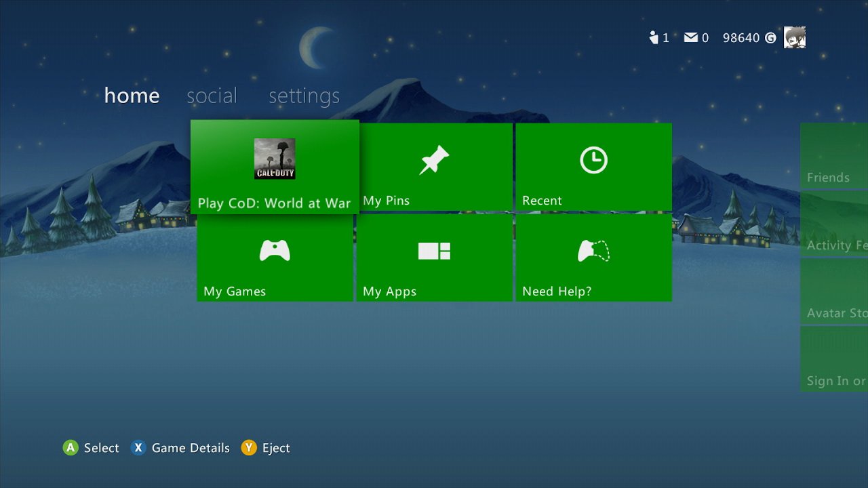Select the My Pins pushpin tile

(435, 166)
